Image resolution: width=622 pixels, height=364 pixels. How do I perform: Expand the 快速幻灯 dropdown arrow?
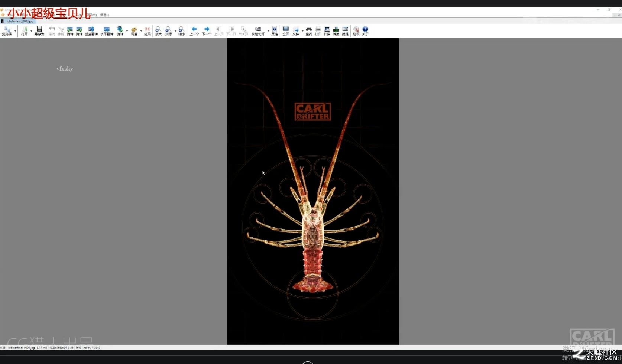pyautogui.click(x=268, y=31)
